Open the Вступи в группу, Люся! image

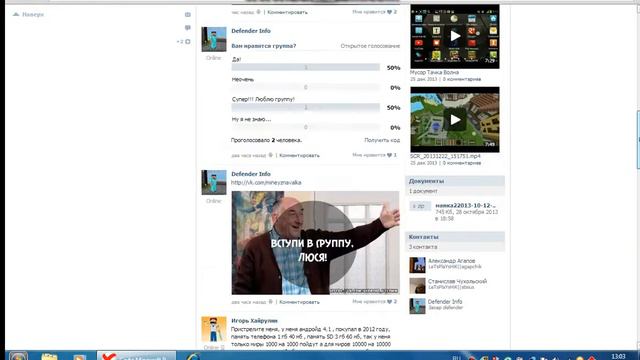316,243
